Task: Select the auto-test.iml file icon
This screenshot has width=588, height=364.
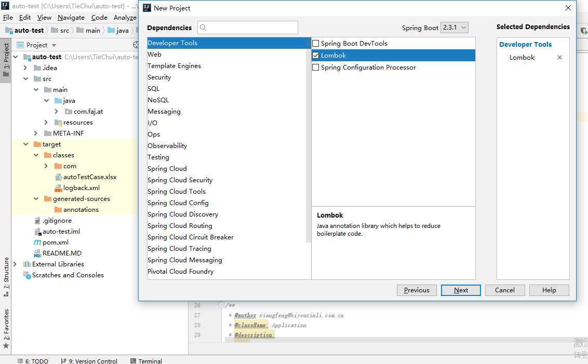Action: point(37,232)
